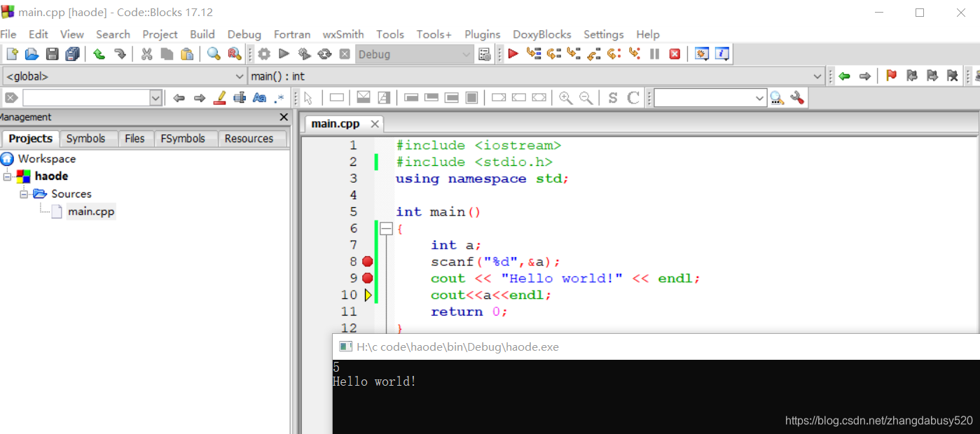Clear the incremental search field
980x434 pixels.
11,98
